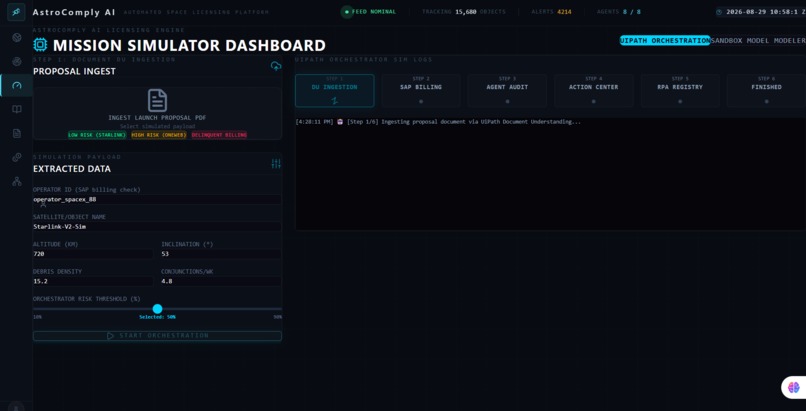Click the Satellite/Object Name field
806x411 pixels.
pyautogui.click(x=157, y=227)
